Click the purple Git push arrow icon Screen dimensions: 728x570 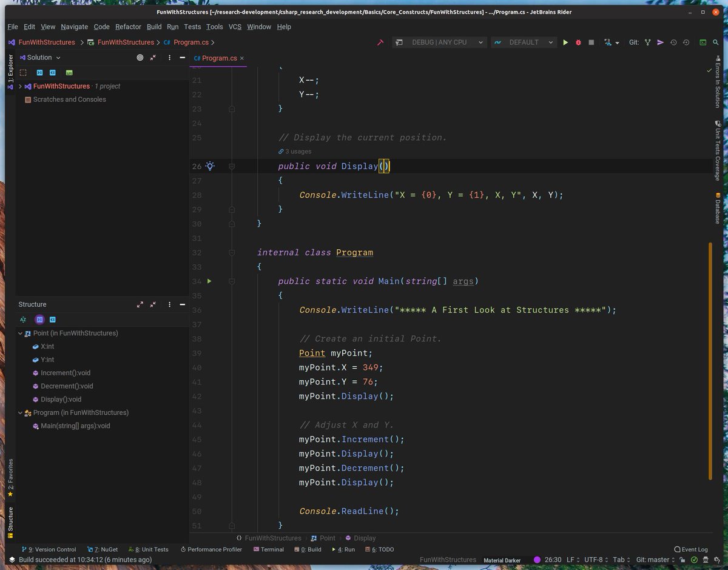[x=661, y=42]
